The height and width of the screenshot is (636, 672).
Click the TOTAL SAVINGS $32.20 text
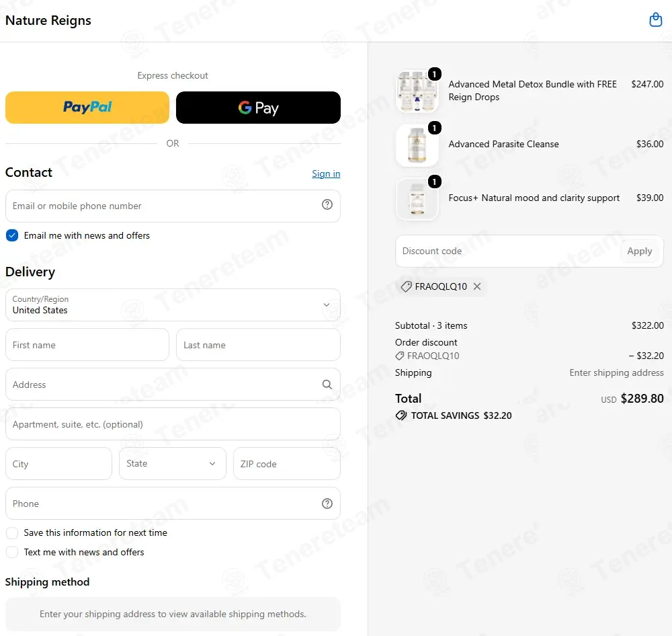point(461,415)
